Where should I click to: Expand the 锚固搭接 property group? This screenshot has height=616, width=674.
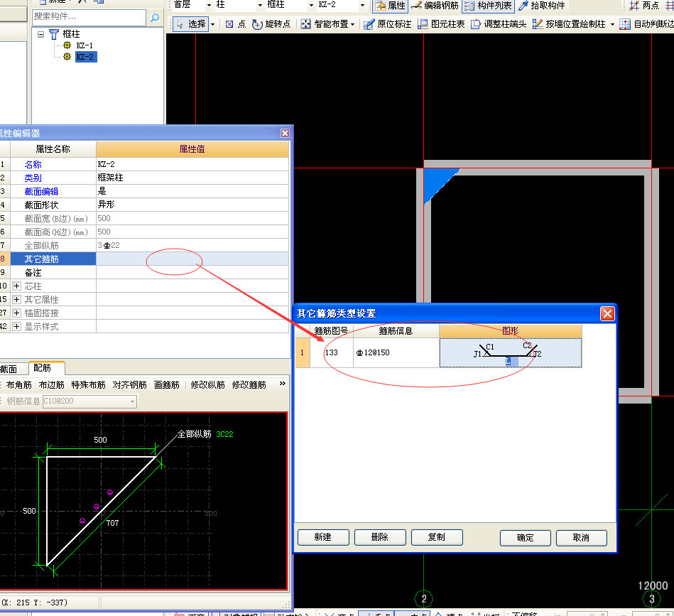coord(16,313)
